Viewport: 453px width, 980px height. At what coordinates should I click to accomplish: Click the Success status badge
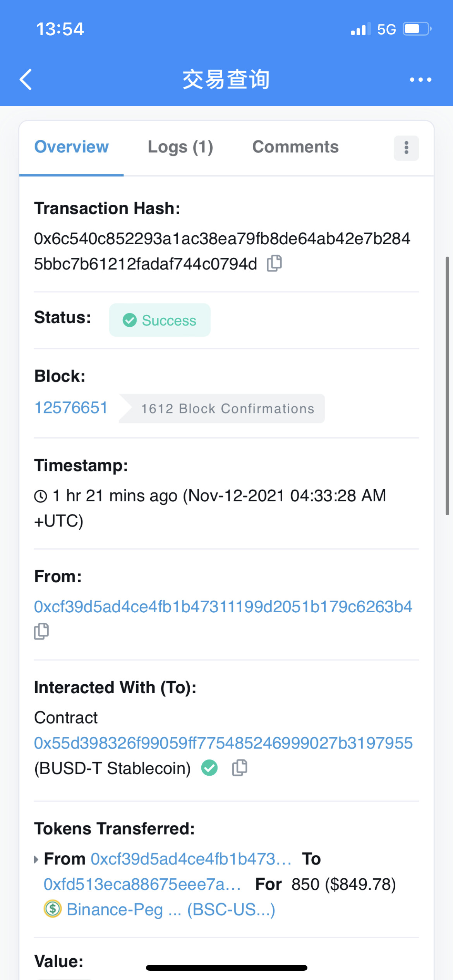(x=160, y=320)
